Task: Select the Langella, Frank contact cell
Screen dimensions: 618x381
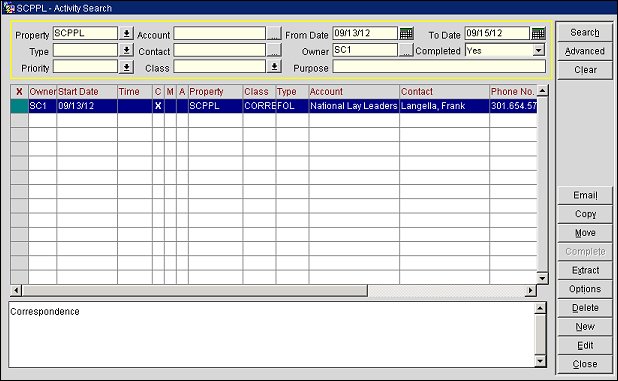Action: [444, 106]
